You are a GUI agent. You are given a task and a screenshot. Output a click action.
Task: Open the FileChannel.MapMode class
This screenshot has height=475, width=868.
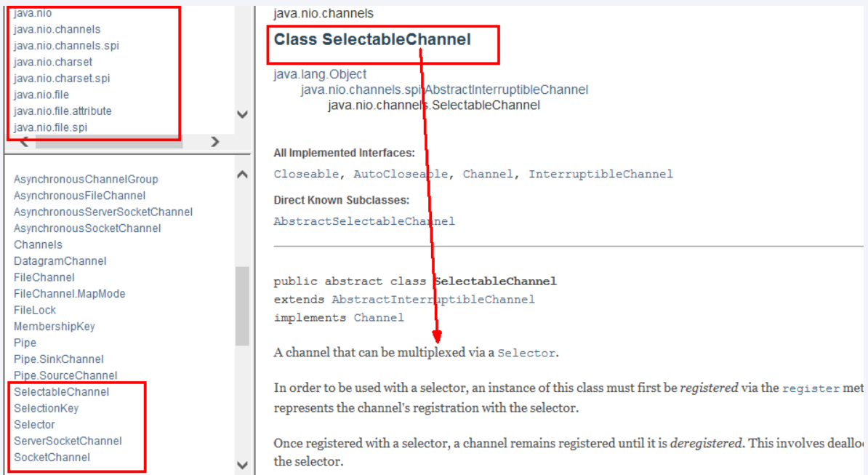69,294
